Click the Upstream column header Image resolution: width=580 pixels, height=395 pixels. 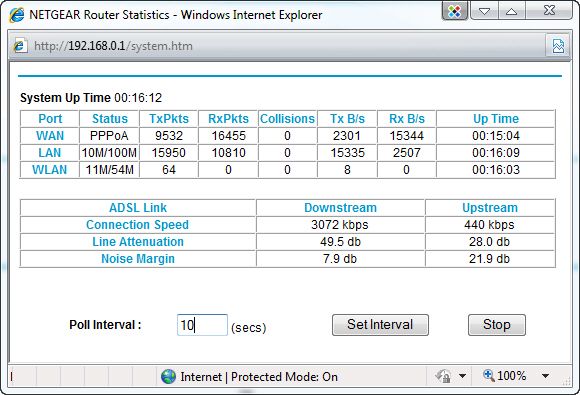490,207
